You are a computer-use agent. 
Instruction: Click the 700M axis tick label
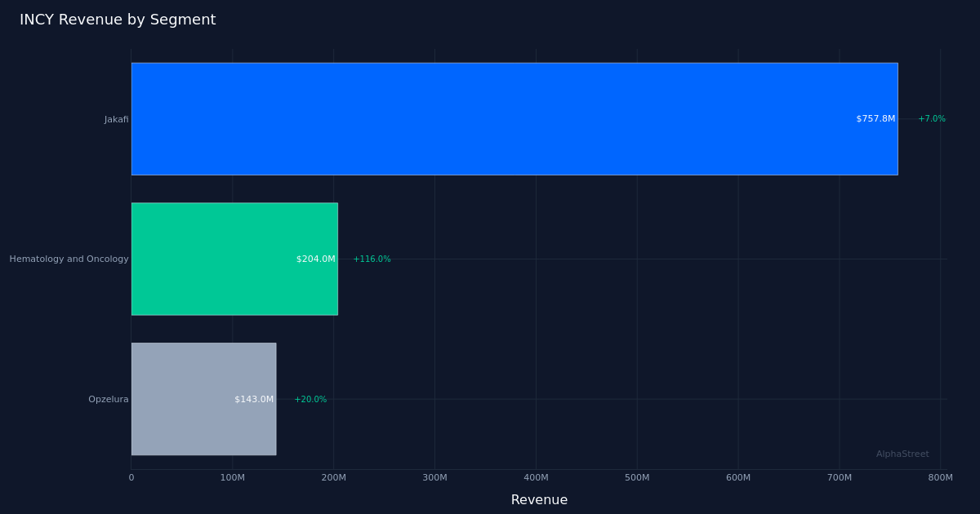[x=839, y=478]
